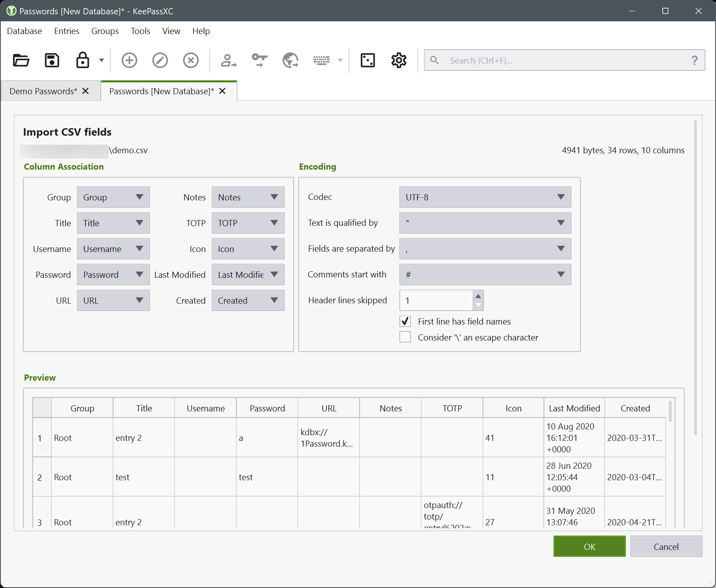Open the Username column association dropdown

pyautogui.click(x=113, y=249)
